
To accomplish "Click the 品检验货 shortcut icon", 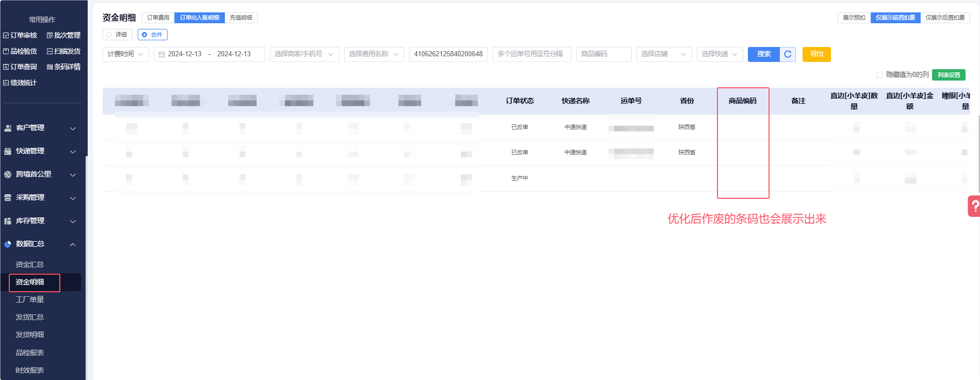I will click(6, 52).
